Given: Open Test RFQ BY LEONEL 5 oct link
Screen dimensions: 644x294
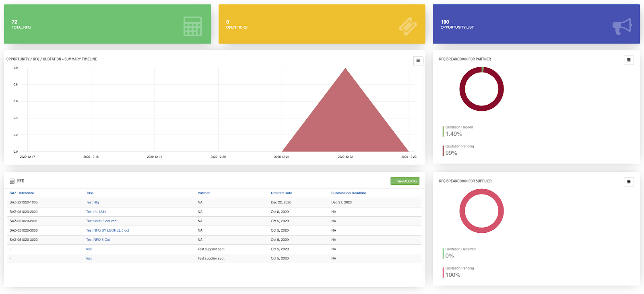Looking at the screenshot, I should [107, 230].
